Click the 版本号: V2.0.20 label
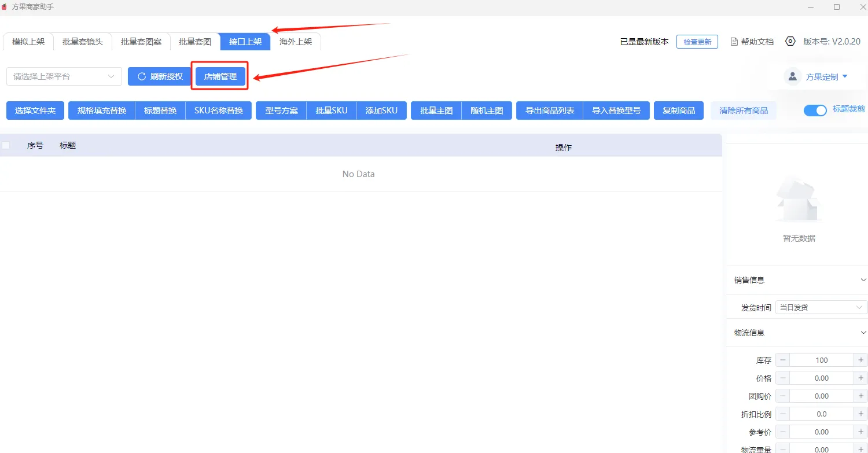 click(832, 42)
